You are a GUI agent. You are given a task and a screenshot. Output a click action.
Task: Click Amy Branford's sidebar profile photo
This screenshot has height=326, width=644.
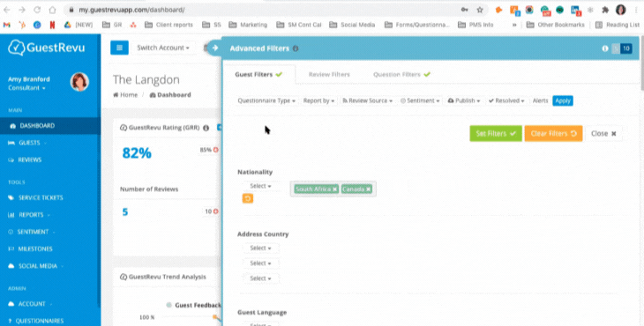click(x=79, y=82)
